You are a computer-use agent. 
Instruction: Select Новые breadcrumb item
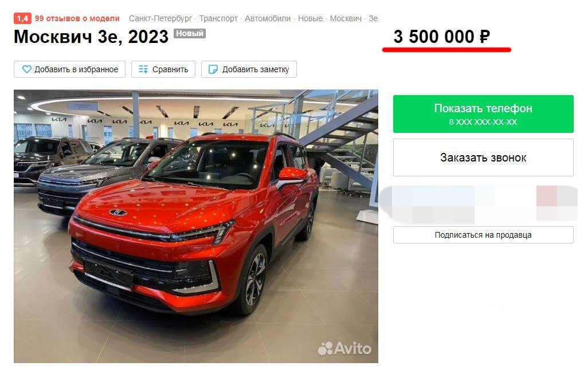310,18
